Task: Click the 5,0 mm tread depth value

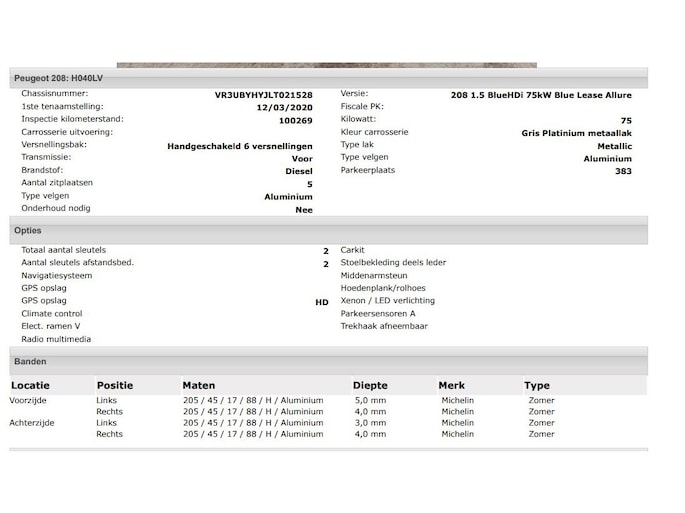Action: [x=369, y=400]
